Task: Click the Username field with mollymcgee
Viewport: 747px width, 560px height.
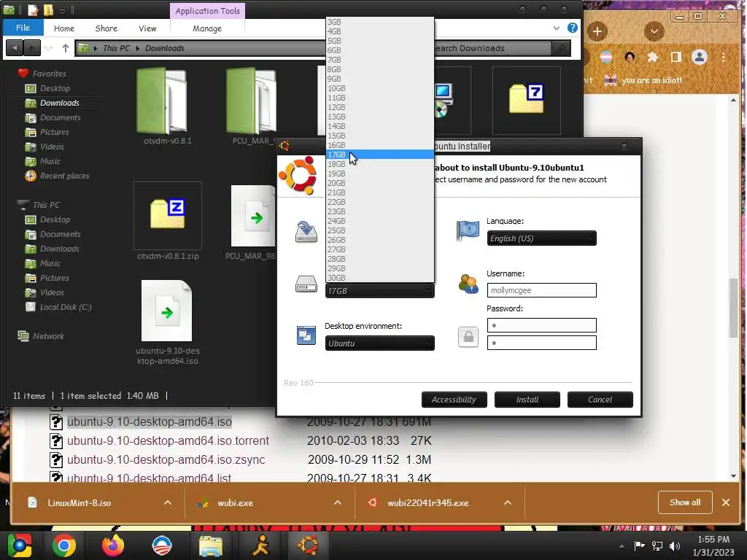Action: click(542, 290)
